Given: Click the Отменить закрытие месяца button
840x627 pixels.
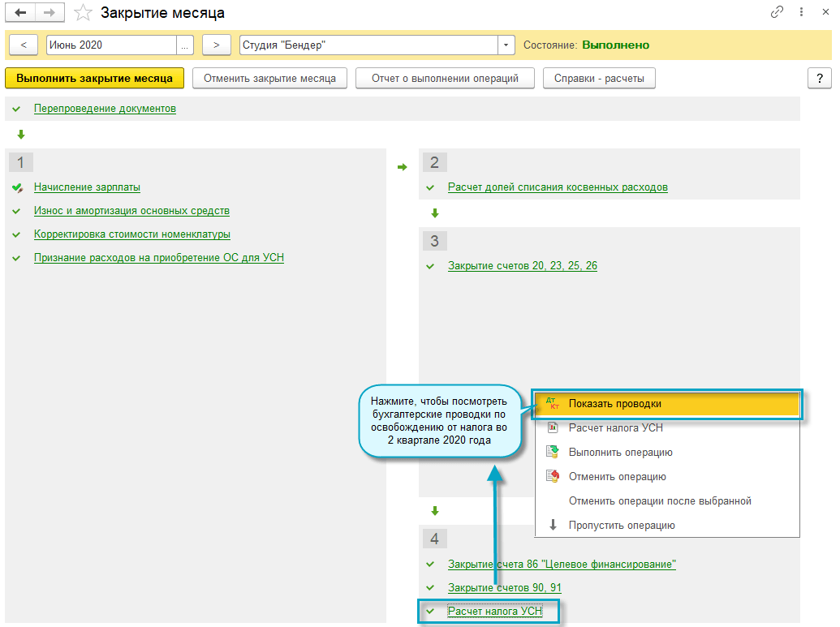Looking at the screenshot, I should click(x=269, y=78).
